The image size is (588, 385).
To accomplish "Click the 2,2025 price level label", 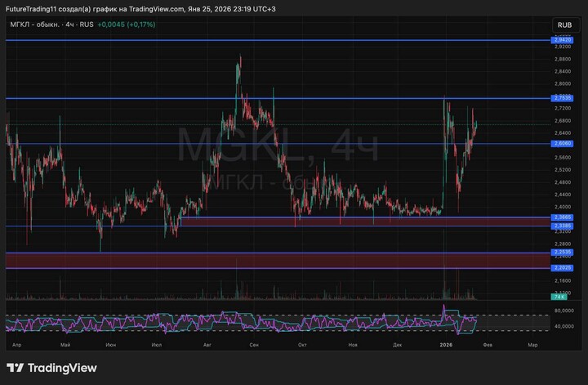I will 562,268.
